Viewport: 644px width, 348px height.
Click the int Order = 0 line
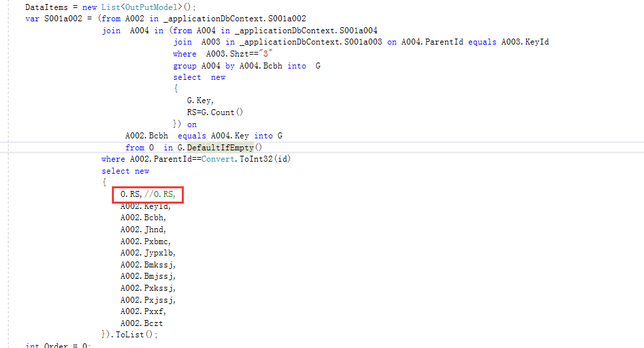click(x=58, y=345)
